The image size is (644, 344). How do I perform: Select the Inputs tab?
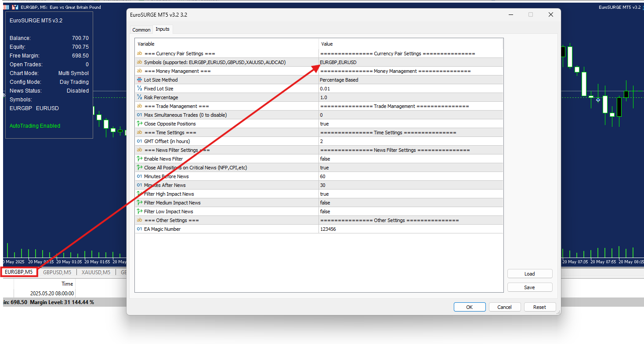163,29
